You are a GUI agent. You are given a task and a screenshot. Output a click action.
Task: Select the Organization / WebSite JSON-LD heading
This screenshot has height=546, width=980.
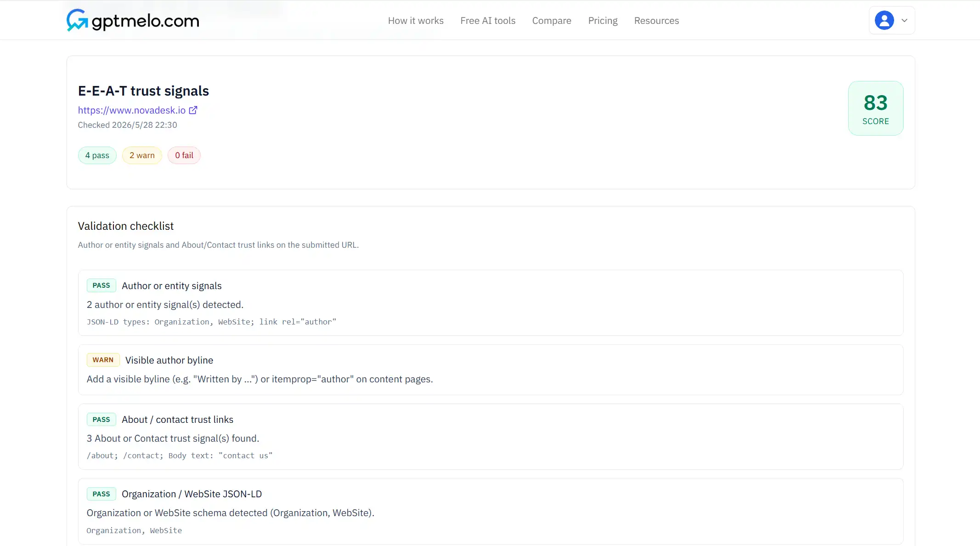pos(192,494)
